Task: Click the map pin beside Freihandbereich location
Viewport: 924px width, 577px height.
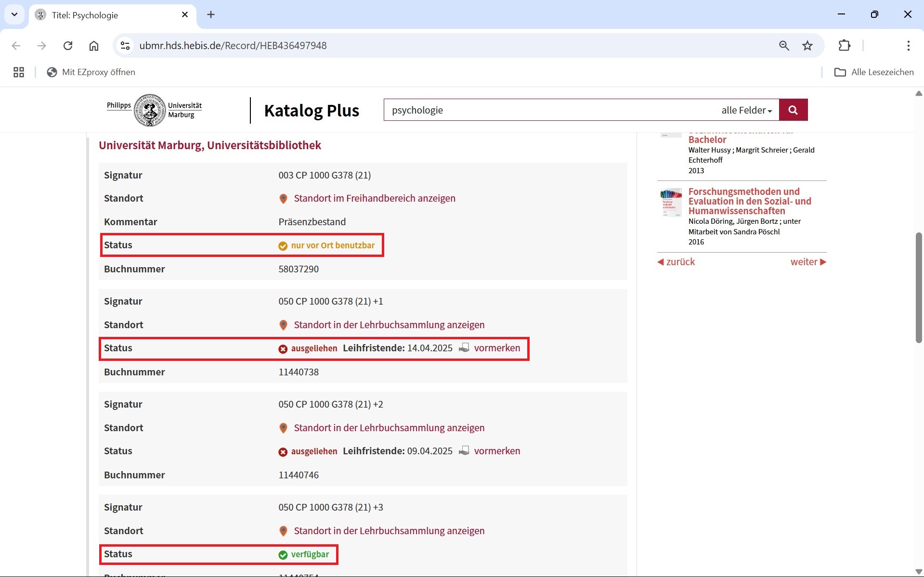Action: click(283, 199)
